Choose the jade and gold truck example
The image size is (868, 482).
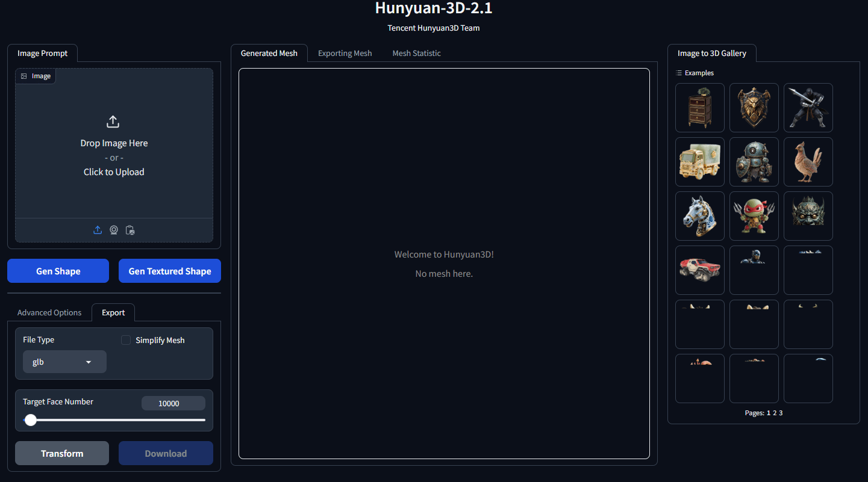700,162
